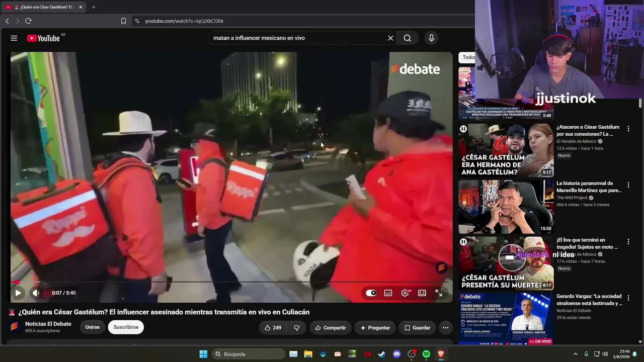Viewport: 644px width, 362px height.
Task: Click the Compartir share button
Action: 331,328
